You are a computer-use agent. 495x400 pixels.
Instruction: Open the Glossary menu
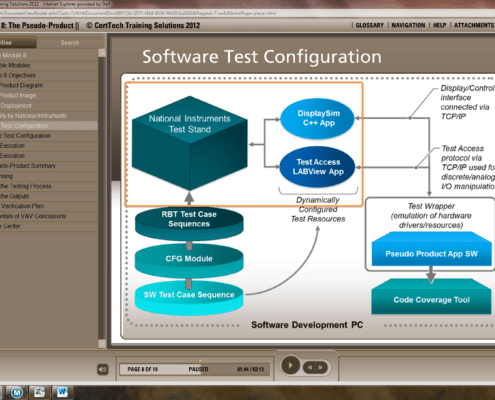tap(370, 25)
